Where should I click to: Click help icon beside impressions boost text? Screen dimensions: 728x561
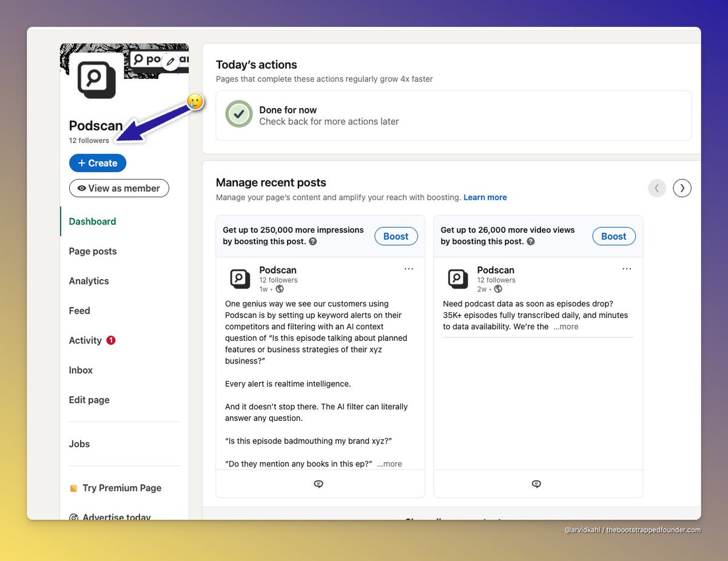point(313,241)
